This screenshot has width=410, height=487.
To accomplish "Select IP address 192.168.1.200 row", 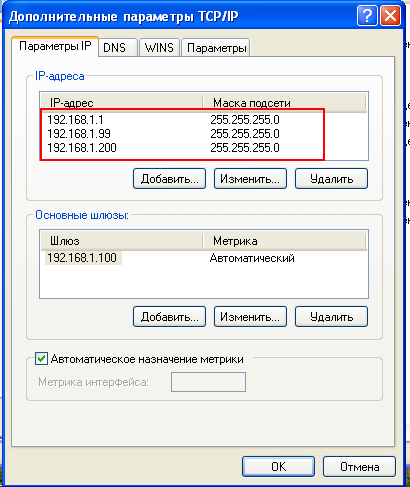I will [204, 148].
